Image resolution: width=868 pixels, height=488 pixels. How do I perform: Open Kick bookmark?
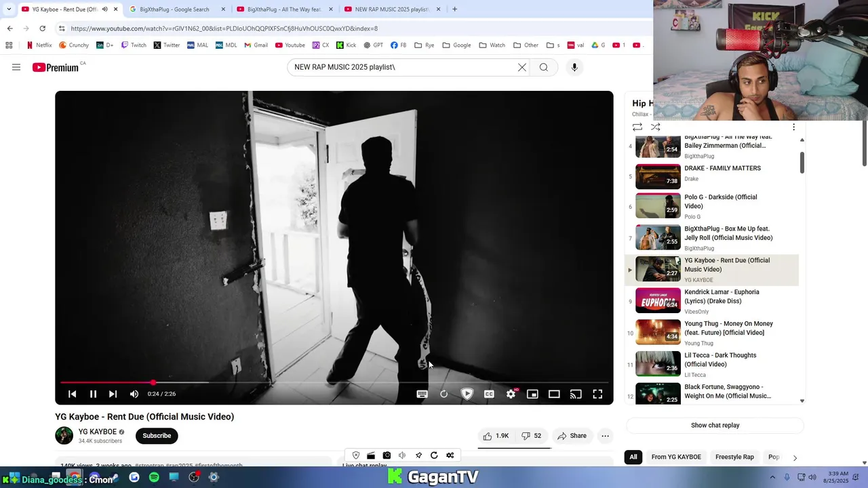(x=346, y=45)
